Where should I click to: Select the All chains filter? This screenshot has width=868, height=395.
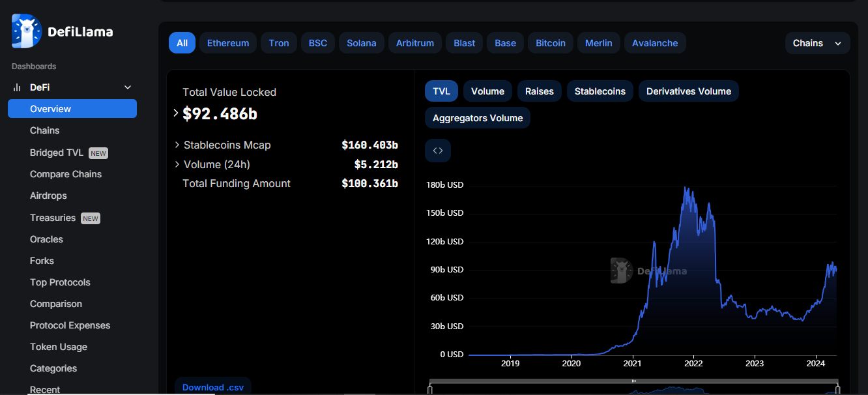(182, 43)
